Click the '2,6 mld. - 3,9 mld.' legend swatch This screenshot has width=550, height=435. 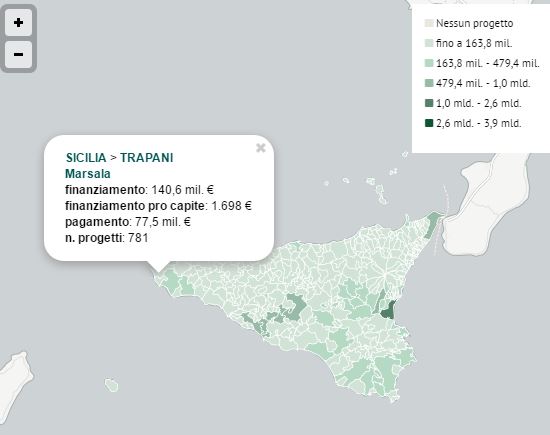click(x=429, y=123)
